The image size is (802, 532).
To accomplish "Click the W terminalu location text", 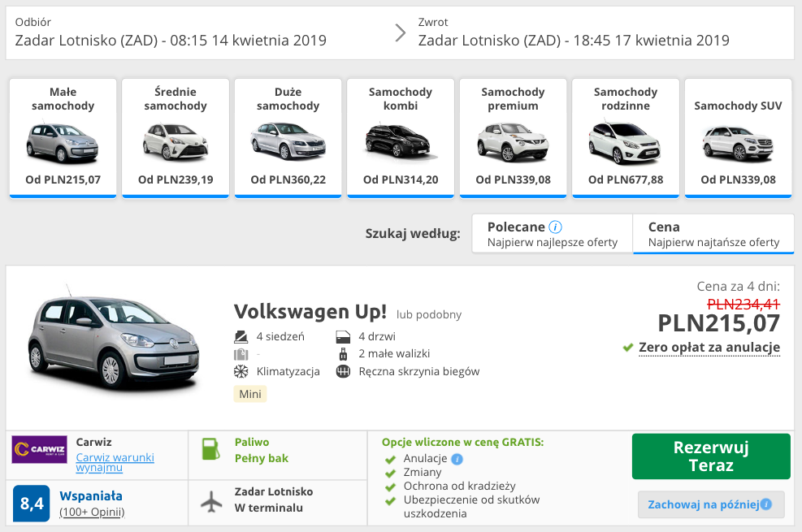I will tap(268, 508).
